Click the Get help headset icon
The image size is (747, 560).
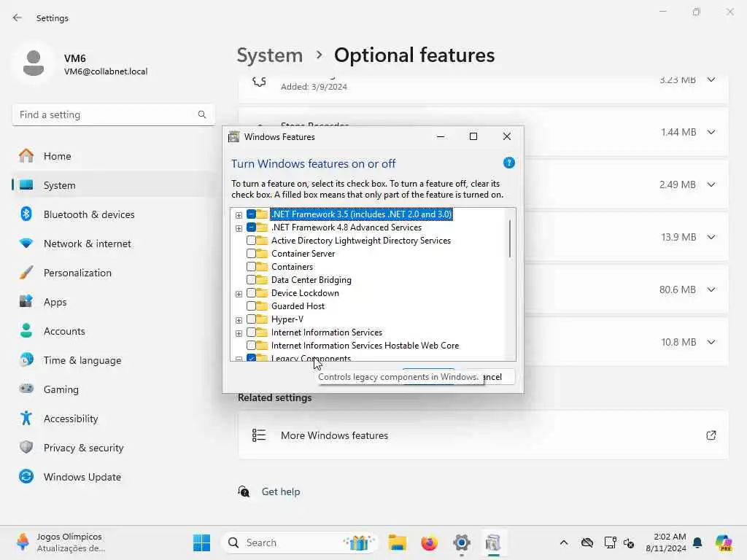pyautogui.click(x=244, y=491)
